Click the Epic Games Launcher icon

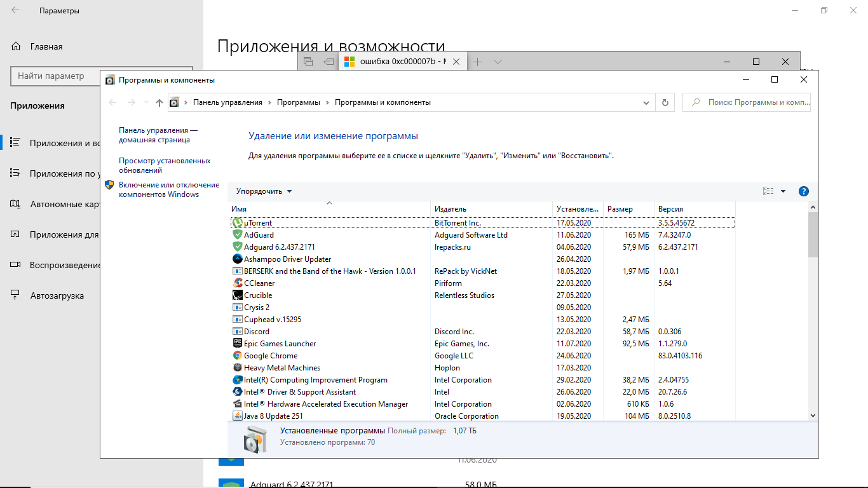coord(238,344)
